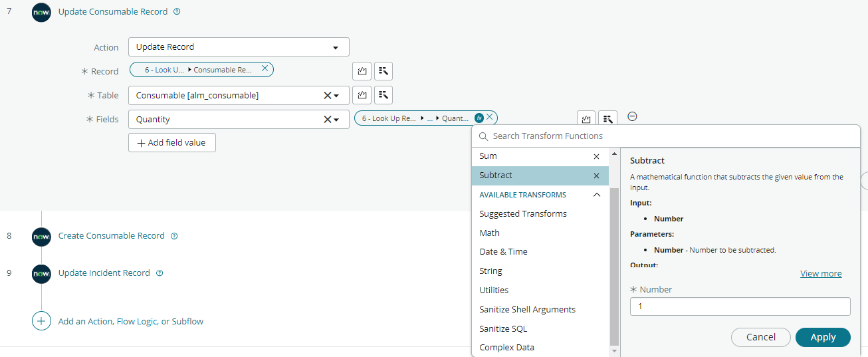Open the View more link

[x=821, y=274]
